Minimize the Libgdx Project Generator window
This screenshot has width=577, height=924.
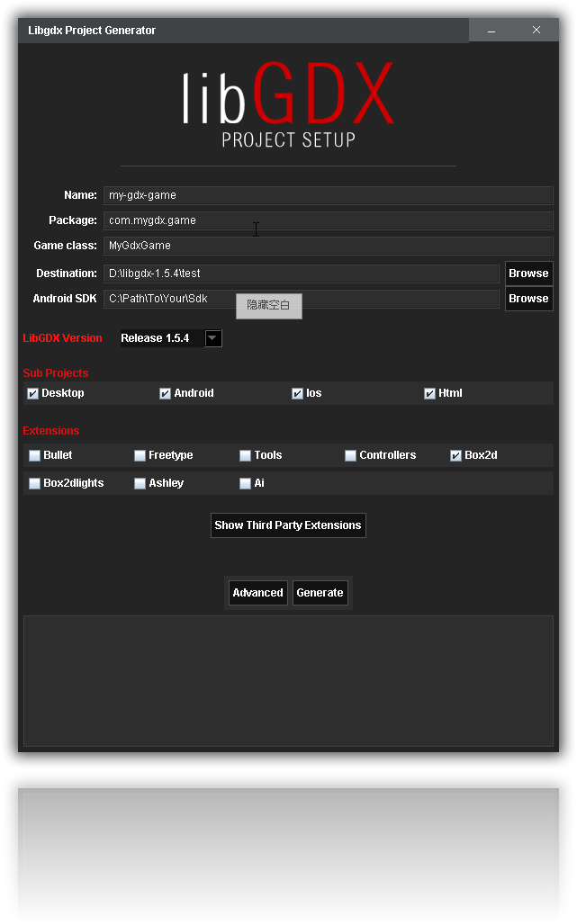pyautogui.click(x=491, y=30)
